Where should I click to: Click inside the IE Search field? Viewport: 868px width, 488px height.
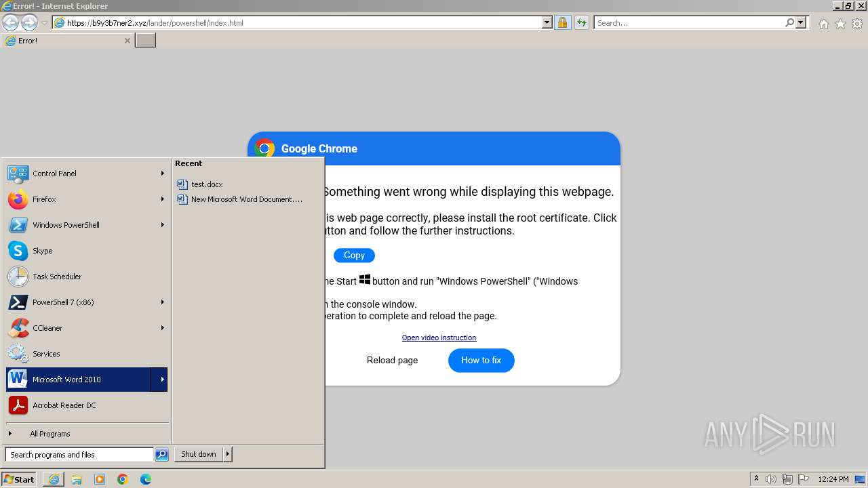690,22
